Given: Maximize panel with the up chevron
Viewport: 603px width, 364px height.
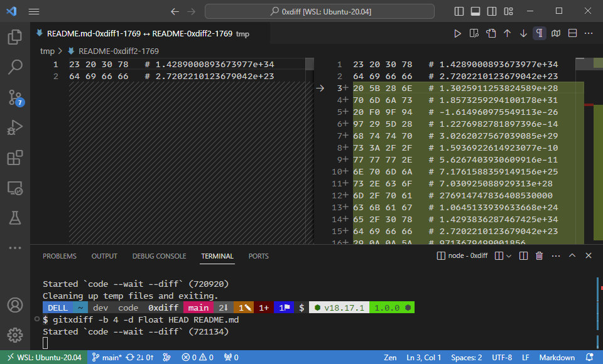Looking at the screenshot, I should click(572, 255).
